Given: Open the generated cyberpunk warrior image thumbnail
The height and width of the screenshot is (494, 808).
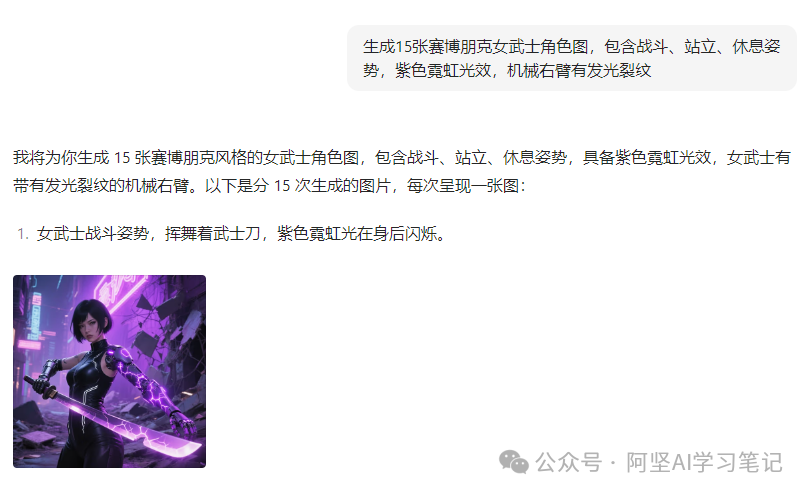Looking at the screenshot, I should point(109,371).
